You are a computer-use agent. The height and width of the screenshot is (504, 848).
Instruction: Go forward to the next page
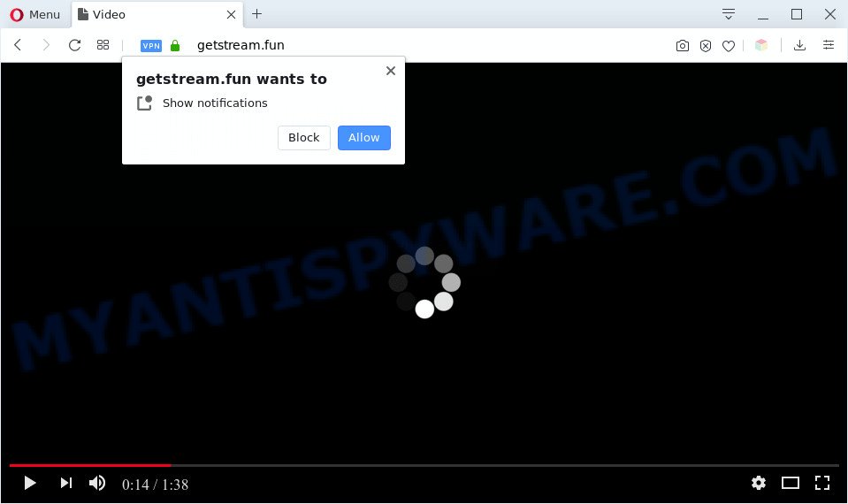click(x=46, y=45)
